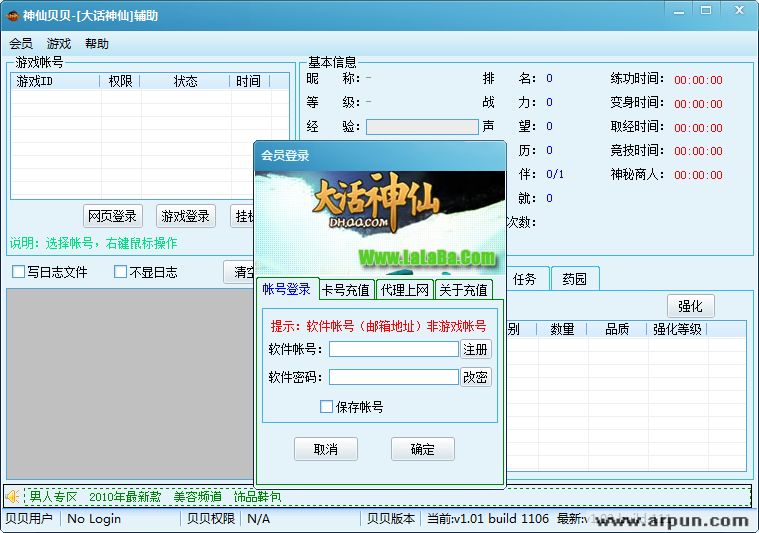Click the 0/1 companion count value
The image size is (759, 533).
pos(555,174)
